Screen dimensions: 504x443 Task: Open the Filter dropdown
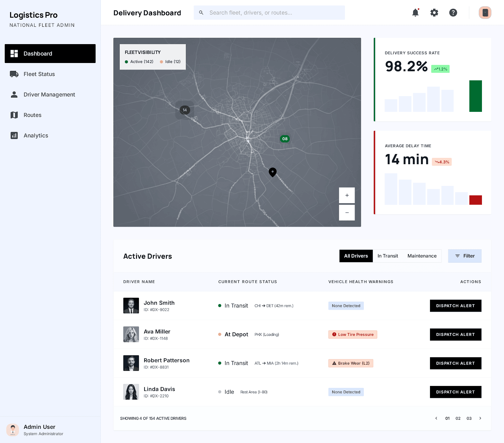click(x=465, y=256)
